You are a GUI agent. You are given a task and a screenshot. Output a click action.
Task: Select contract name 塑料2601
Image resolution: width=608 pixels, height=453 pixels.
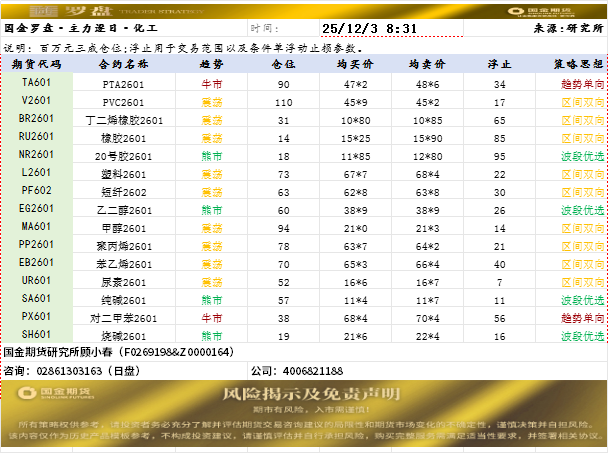tap(123, 175)
